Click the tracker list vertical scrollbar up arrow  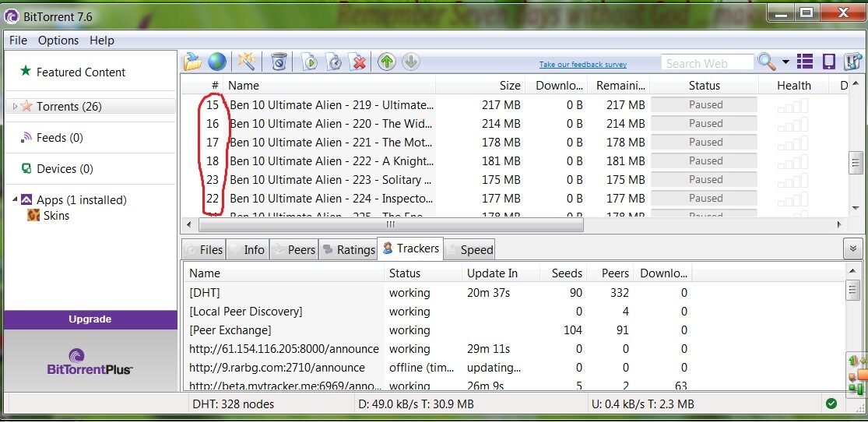click(x=852, y=272)
